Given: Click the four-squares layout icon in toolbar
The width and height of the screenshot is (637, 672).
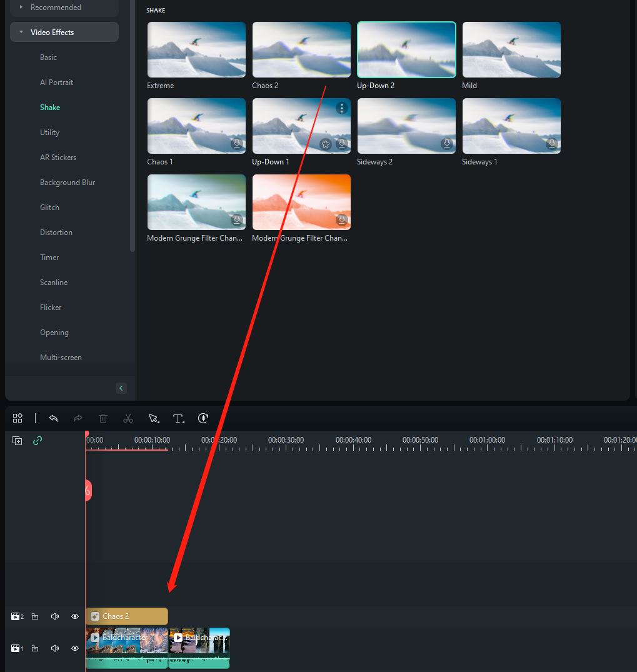Looking at the screenshot, I should [x=18, y=418].
